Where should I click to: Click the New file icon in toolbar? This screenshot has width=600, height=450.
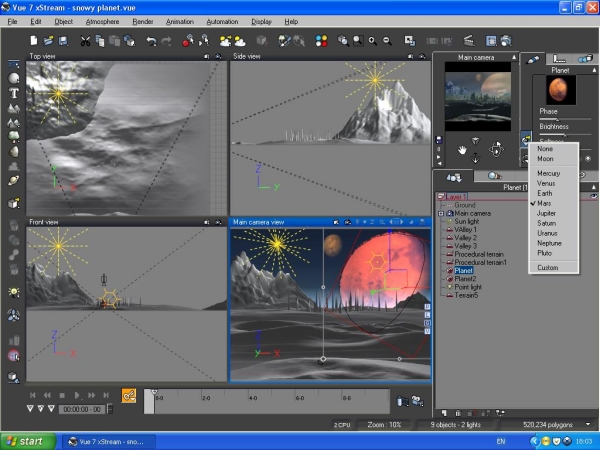[34, 41]
